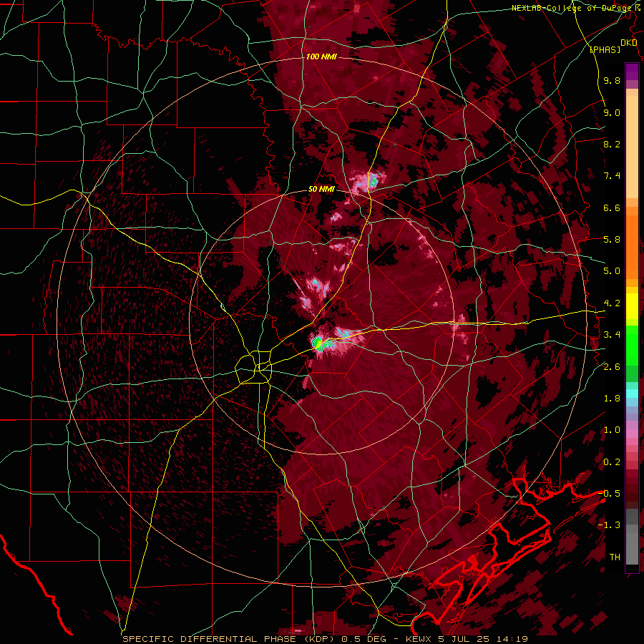Click the 100 NMI range ring label
644x644 pixels.
(x=321, y=57)
